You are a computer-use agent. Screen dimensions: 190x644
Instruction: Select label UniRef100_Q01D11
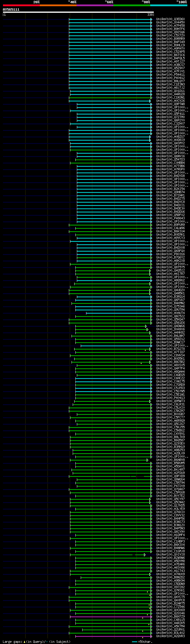pyautogui.click(x=170, y=91)
